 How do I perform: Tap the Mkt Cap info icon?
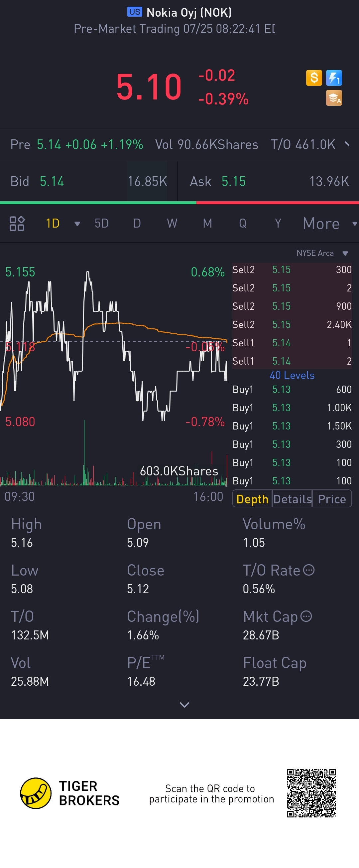pos(306,616)
